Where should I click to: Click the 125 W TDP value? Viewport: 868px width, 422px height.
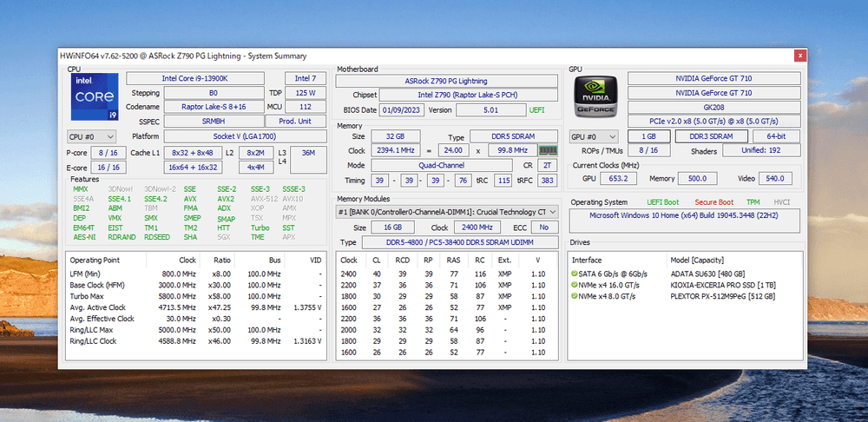tap(306, 93)
